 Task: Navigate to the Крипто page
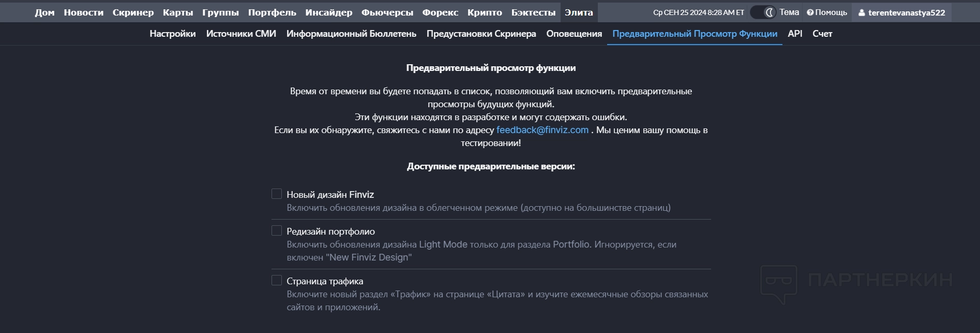tap(485, 12)
